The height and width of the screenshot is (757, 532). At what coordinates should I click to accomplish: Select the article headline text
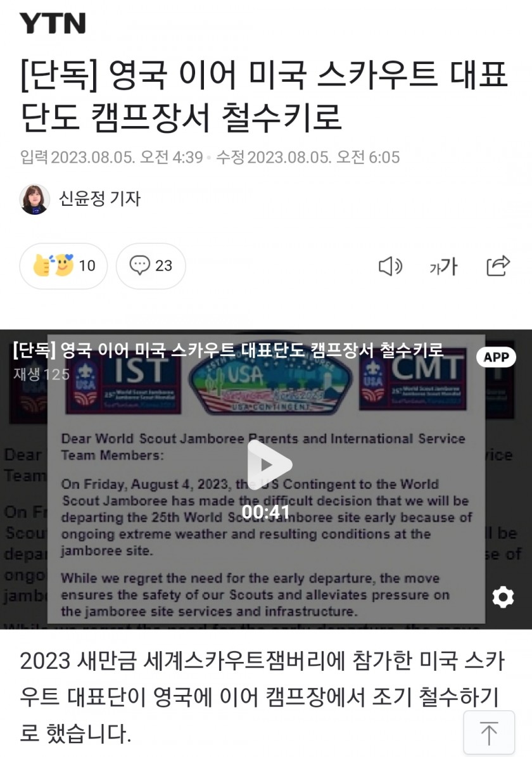click(263, 96)
